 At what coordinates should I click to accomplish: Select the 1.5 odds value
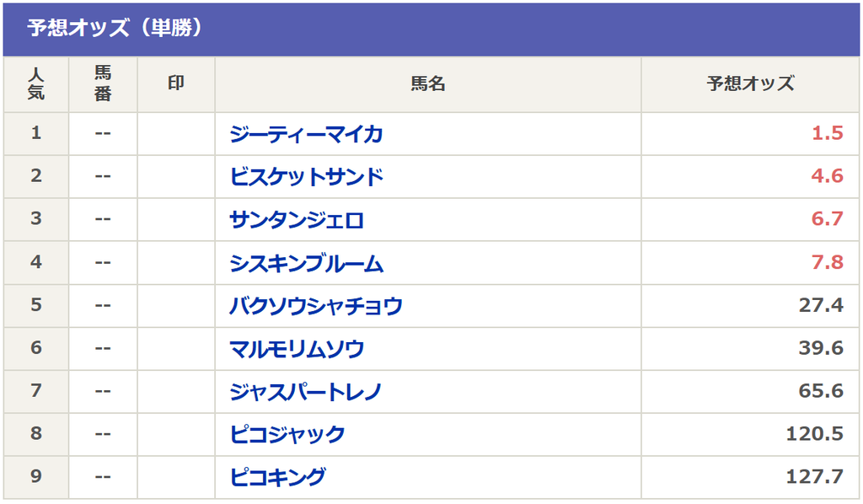(x=828, y=133)
